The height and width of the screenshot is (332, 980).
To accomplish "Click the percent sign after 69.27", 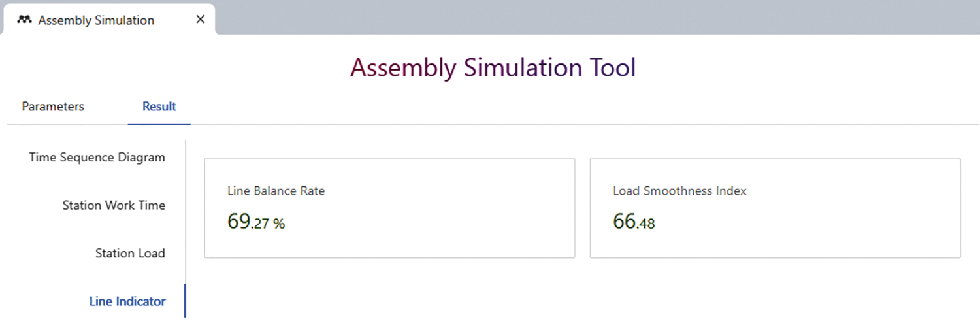I will (279, 224).
